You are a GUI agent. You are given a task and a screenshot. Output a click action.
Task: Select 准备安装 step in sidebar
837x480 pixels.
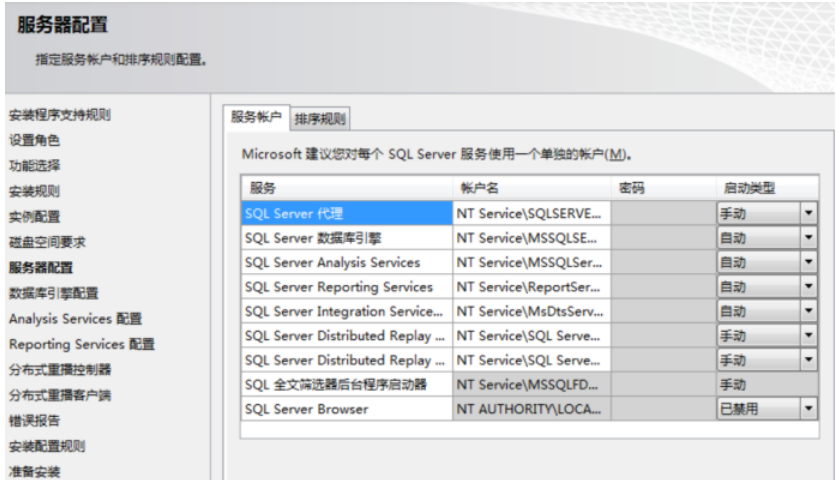(x=34, y=471)
